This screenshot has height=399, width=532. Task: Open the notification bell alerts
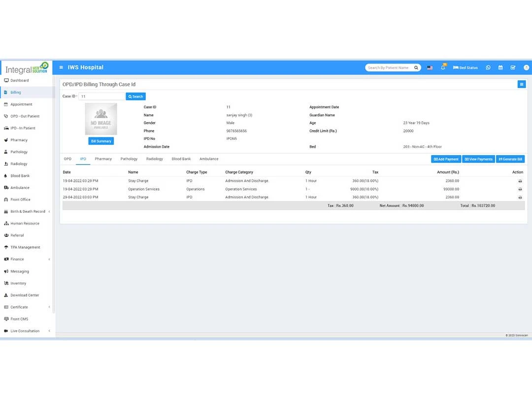point(443,67)
